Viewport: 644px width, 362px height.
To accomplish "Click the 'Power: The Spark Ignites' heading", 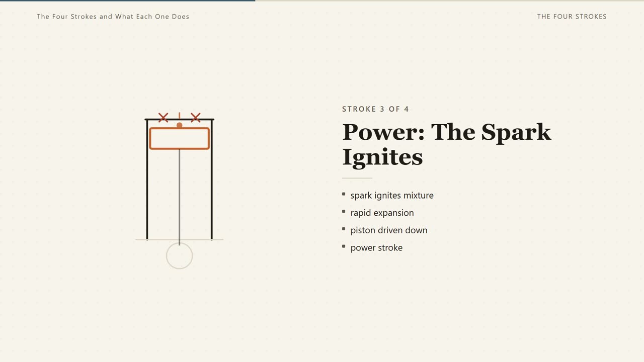I will pos(447,144).
